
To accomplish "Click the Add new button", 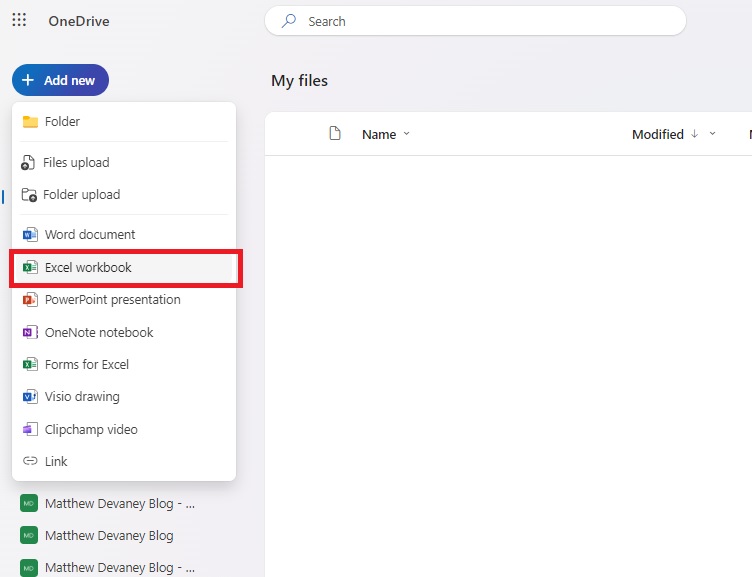I will 60,80.
